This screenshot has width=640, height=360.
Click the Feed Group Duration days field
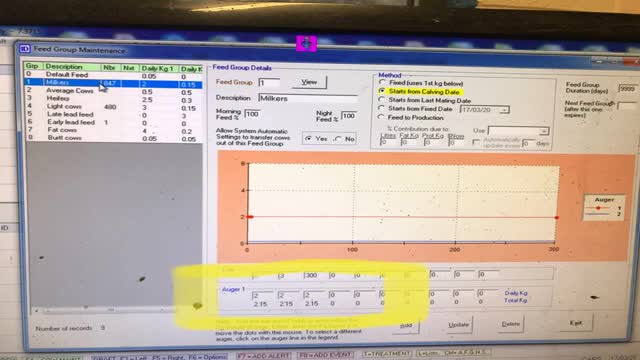627,89
